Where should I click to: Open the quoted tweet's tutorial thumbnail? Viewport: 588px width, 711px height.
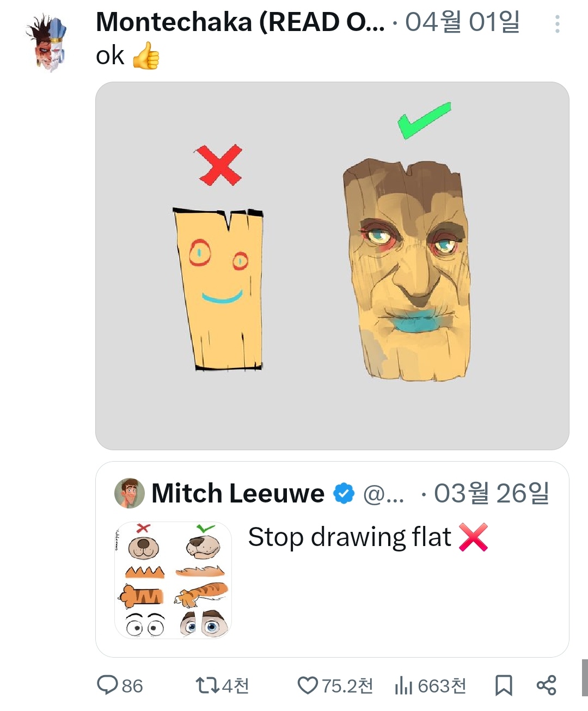173,580
